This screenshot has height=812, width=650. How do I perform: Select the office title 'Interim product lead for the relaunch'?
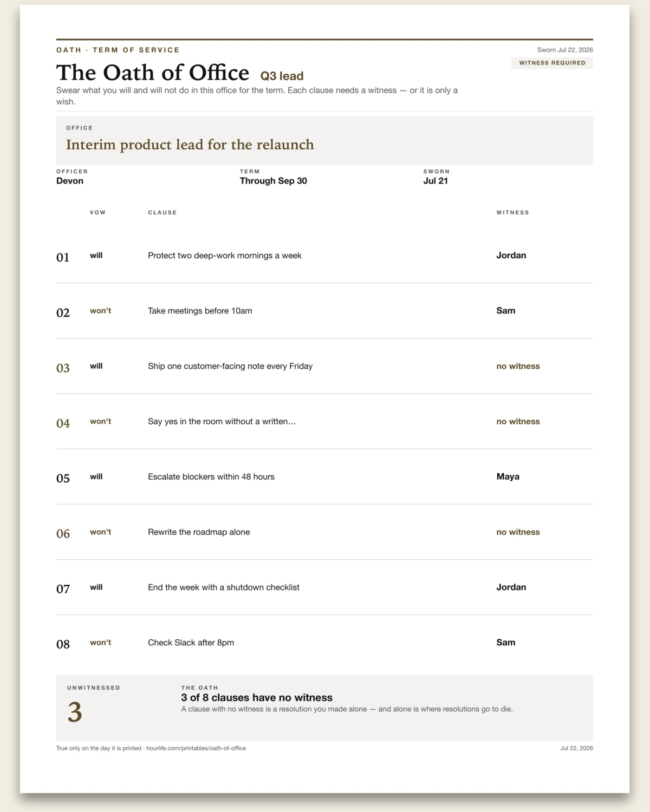tap(190, 145)
